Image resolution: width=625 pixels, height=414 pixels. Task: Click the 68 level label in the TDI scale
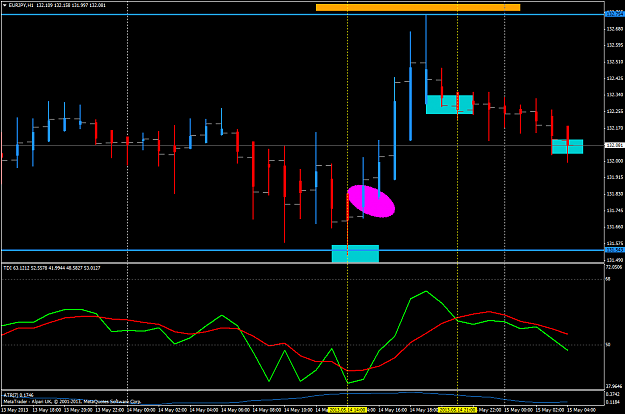tap(608, 279)
